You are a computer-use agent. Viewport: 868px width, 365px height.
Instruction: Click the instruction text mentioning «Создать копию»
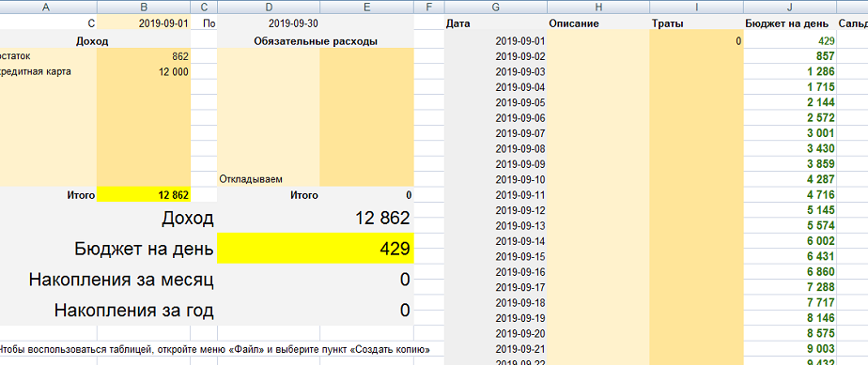pos(215,349)
